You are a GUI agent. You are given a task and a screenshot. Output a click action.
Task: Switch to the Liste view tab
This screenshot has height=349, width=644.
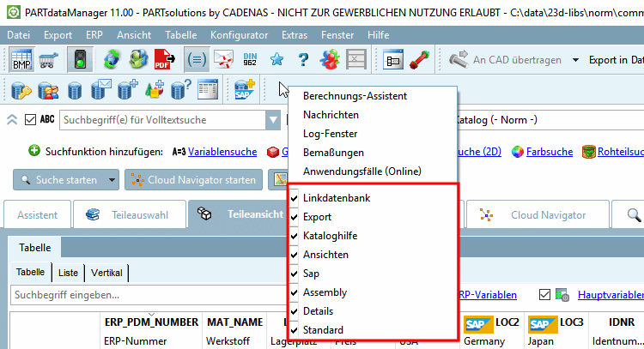68,273
